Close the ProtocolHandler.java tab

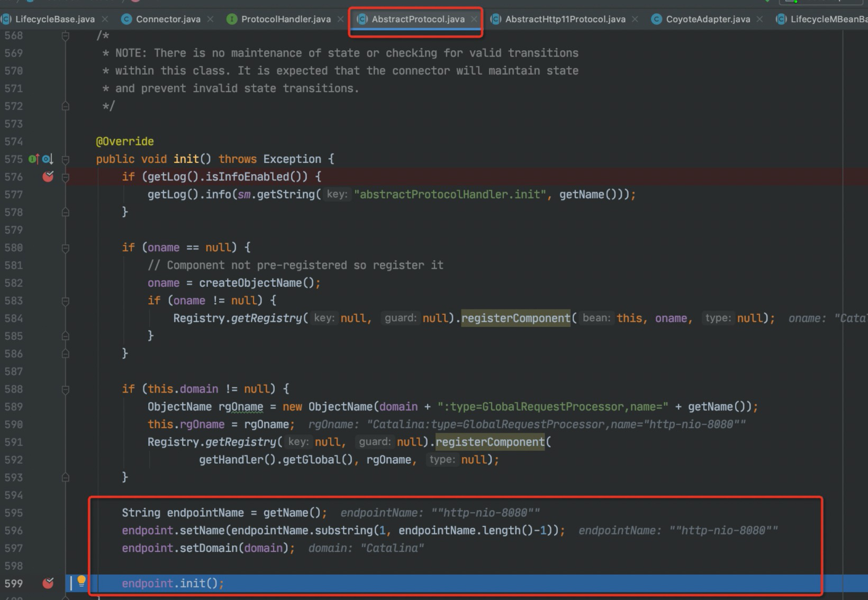(x=340, y=19)
